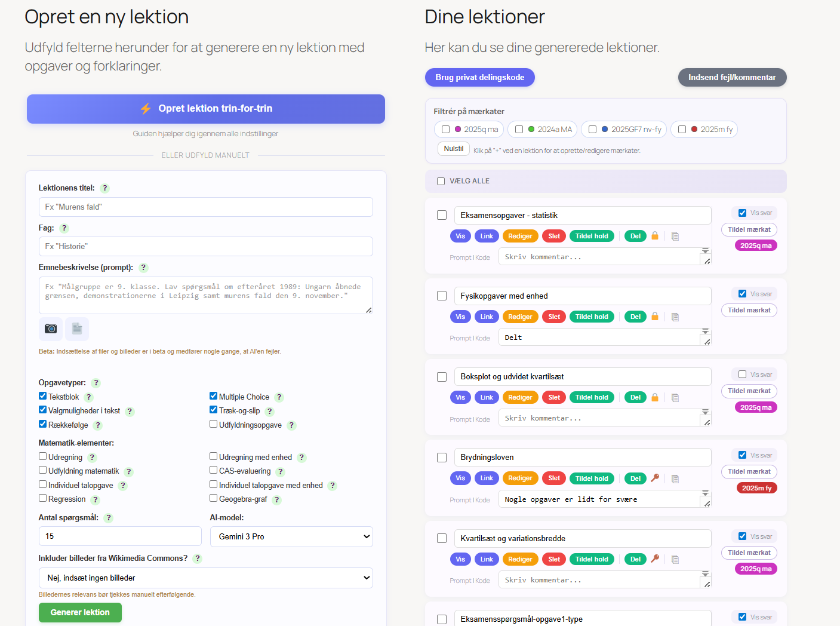Select the 2025m fy filter tag
Image resolution: width=840 pixels, height=626 pixels.
704,130
